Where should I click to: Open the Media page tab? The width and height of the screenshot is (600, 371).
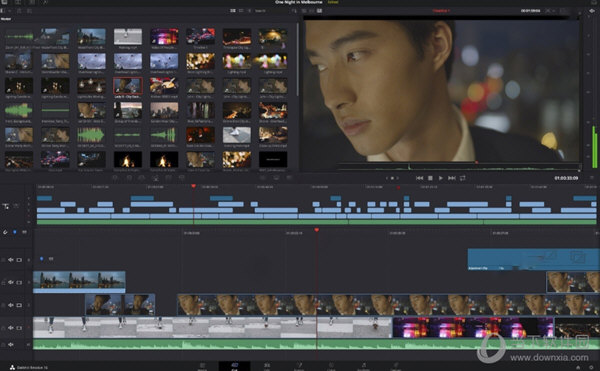(x=202, y=366)
